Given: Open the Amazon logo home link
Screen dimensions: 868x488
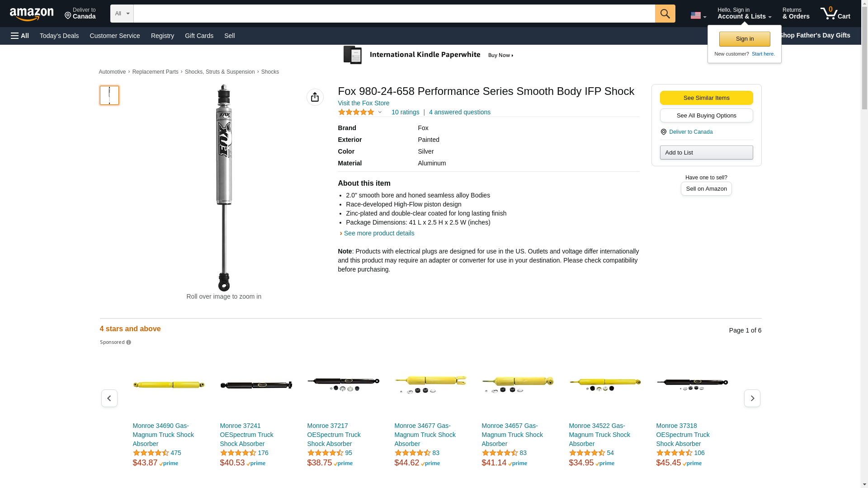Looking at the screenshot, I should (x=32, y=14).
